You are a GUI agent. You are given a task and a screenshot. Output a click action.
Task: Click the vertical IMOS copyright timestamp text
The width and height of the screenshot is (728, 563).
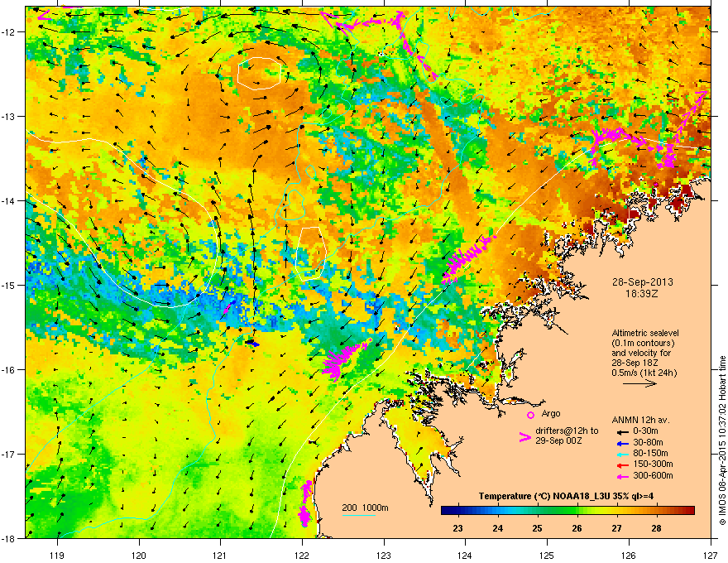(x=722, y=440)
